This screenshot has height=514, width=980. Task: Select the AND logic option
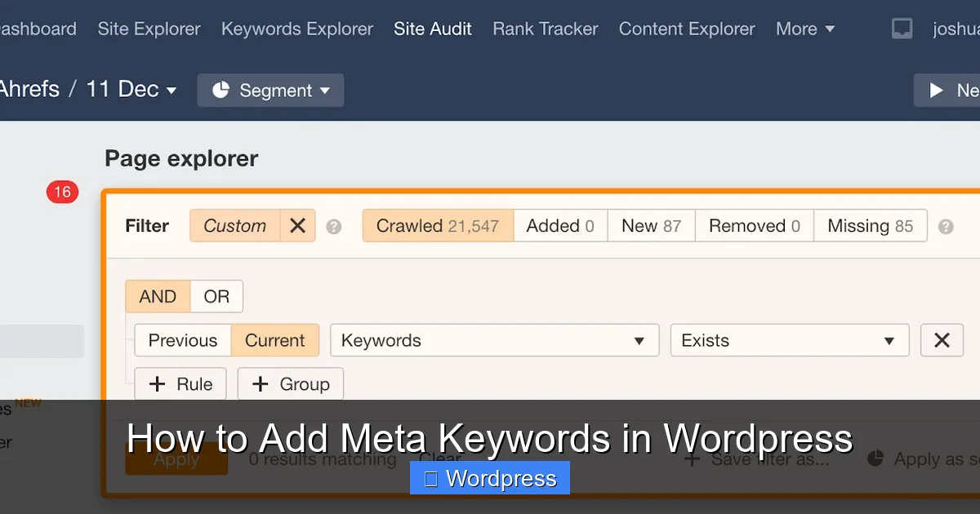tap(158, 296)
